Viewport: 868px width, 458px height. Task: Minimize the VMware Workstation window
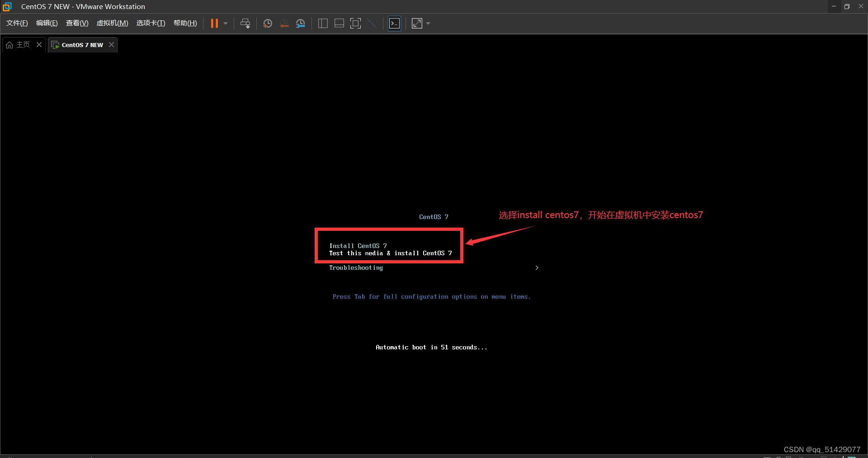pos(834,6)
